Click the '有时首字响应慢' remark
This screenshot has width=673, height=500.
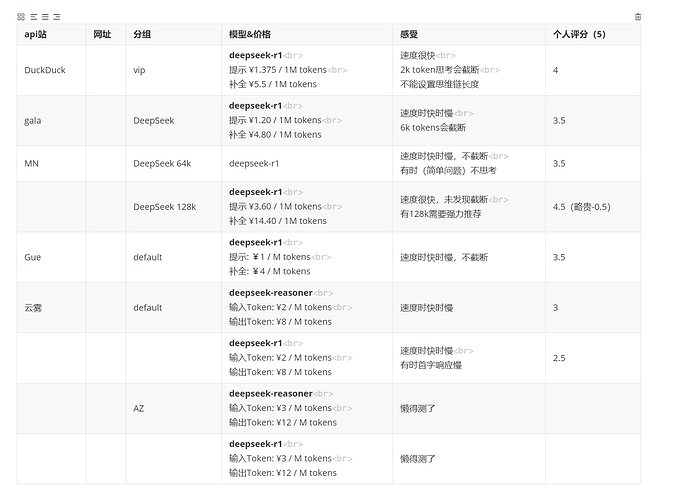click(x=431, y=365)
